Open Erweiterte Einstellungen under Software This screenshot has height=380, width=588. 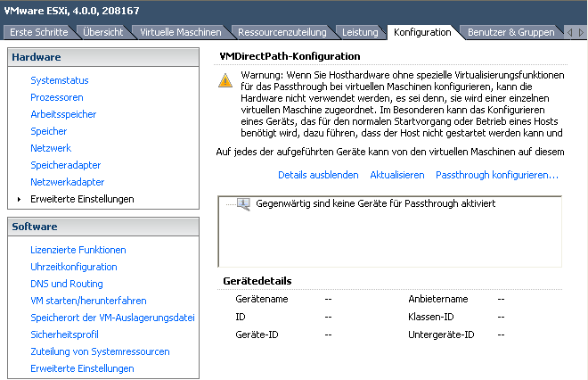82,368
